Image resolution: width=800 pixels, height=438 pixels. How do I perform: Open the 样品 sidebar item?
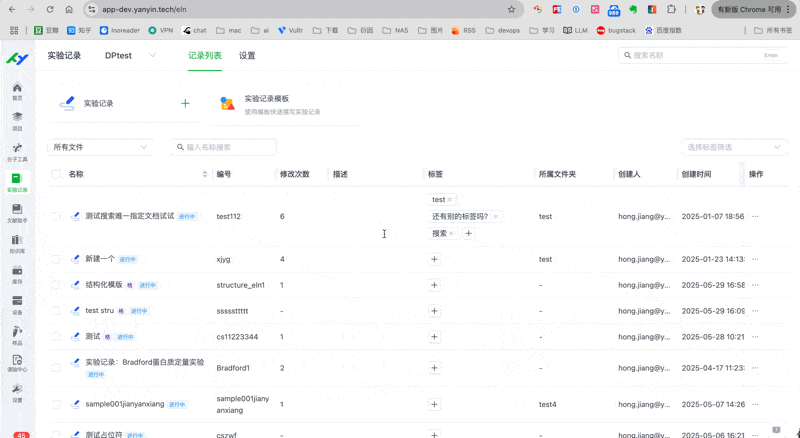tap(17, 335)
